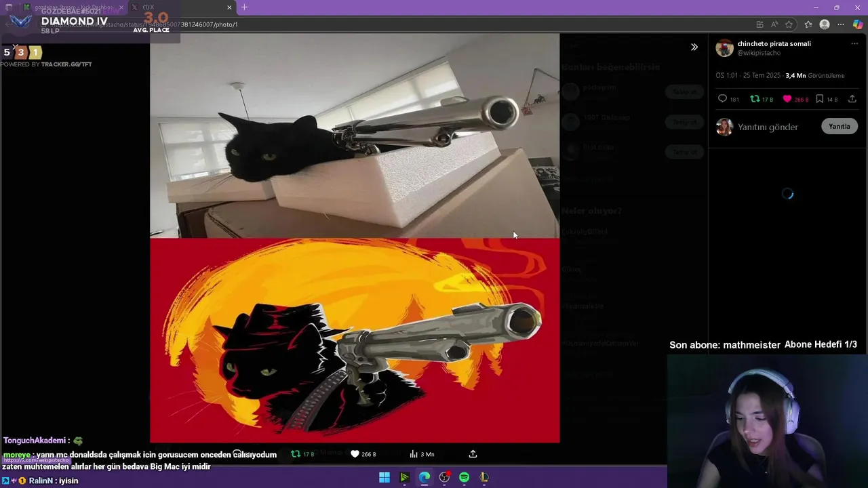The width and height of the screenshot is (868, 488).
Task: Click the Read aloud icon in address bar
Action: point(774,24)
